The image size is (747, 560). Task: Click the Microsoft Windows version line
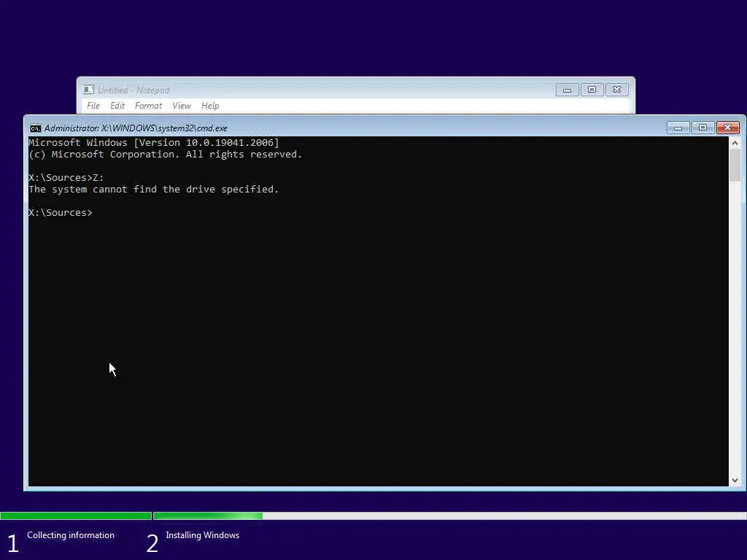154,142
